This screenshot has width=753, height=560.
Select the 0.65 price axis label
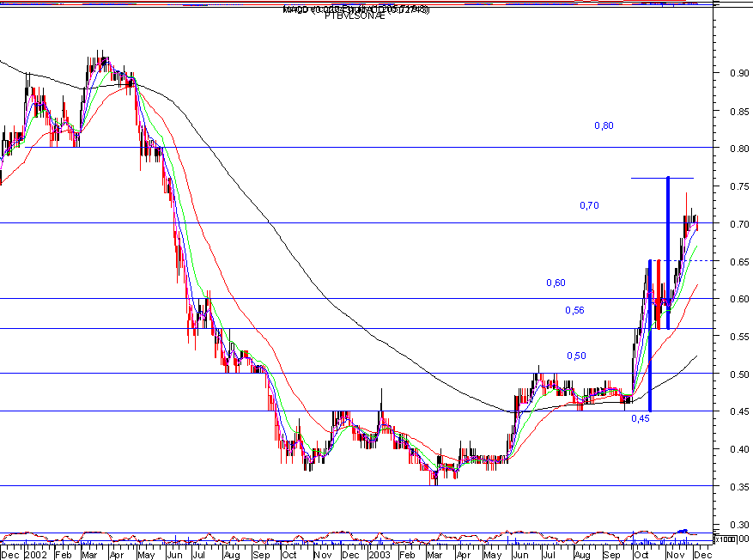pos(739,262)
